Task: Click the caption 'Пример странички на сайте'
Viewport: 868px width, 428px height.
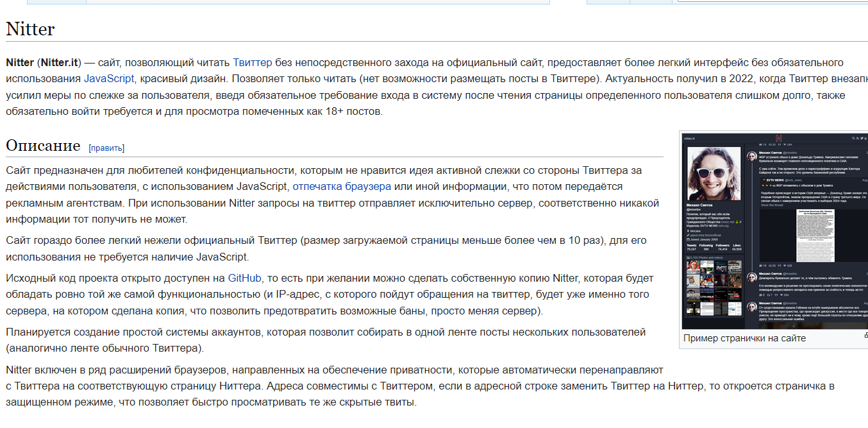Action: 744,338
